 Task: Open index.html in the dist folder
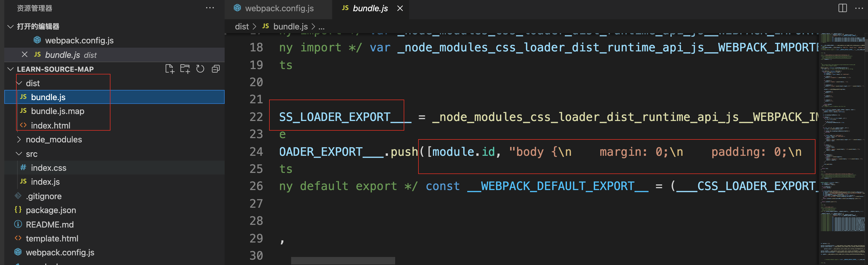coord(114,126)
